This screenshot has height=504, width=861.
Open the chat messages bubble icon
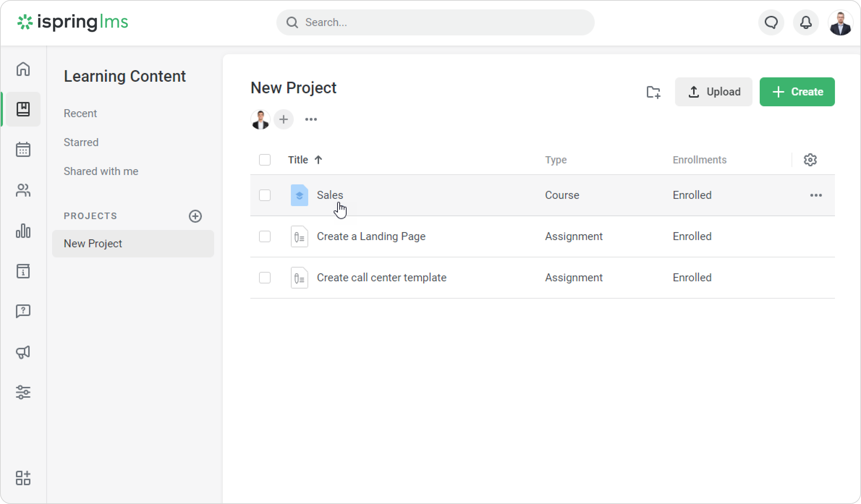point(771,22)
